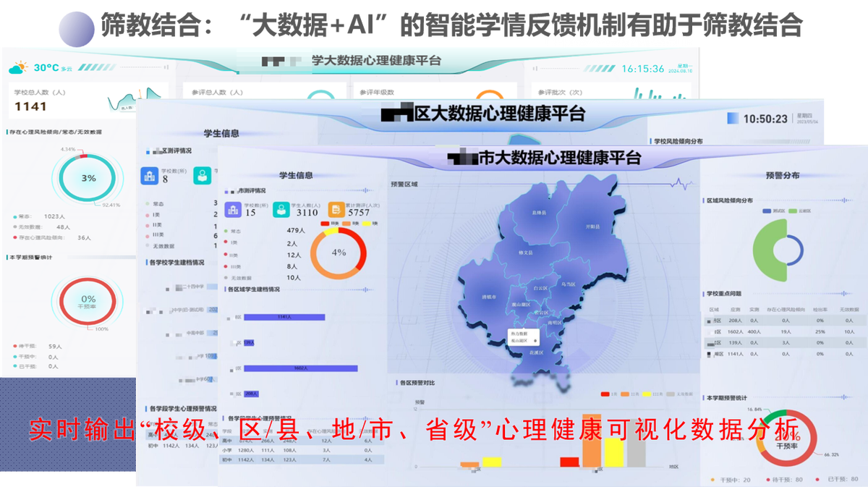Click the 小学 1280人 table row
Viewport: 868px width, 487px height.
pyautogui.click(x=301, y=449)
